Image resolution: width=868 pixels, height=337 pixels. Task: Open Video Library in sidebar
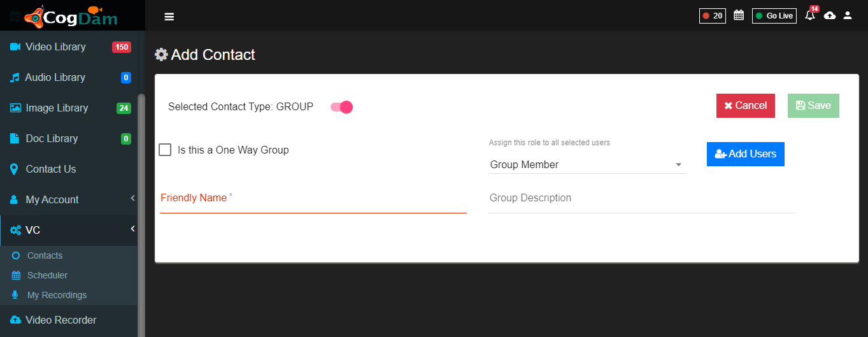69,47
